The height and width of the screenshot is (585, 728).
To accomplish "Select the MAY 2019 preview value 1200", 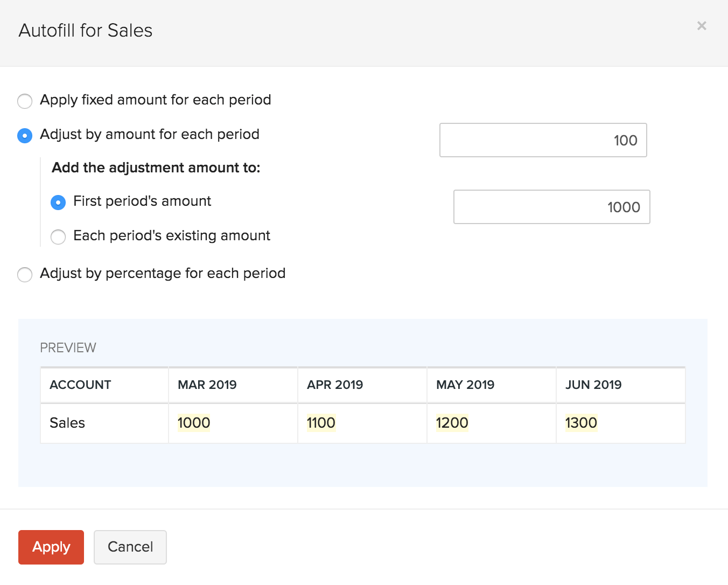I will (452, 423).
